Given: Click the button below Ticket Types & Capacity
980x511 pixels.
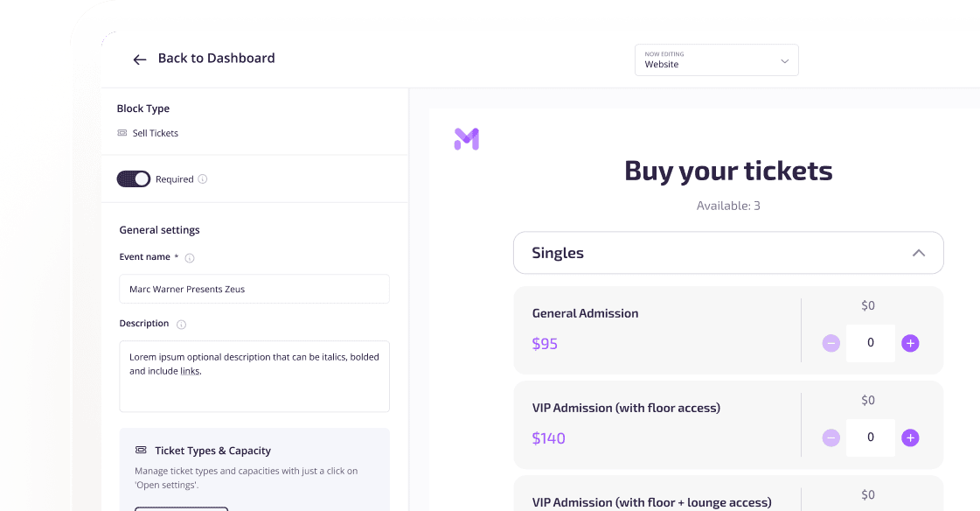Looking at the screenshot, I should point(181,508).
